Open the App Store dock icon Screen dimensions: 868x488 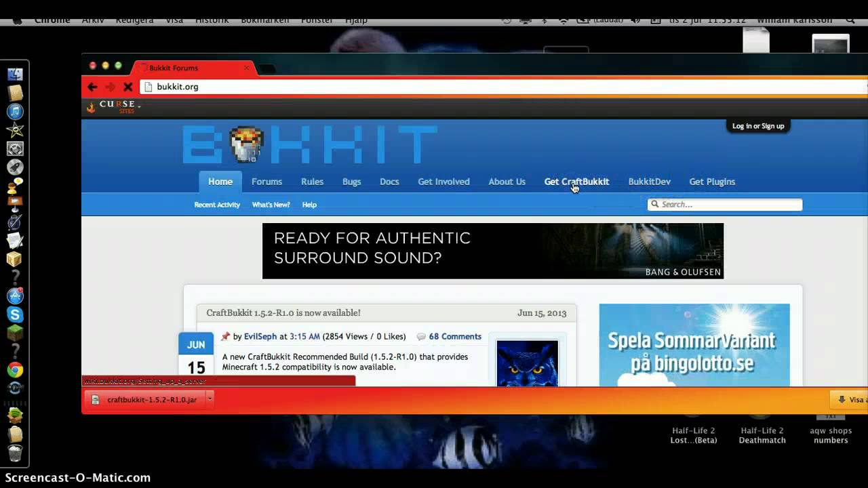(x=15, y=296)
